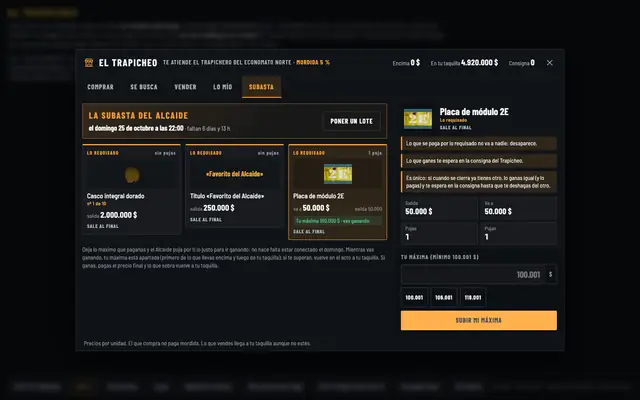The image size is (640, 400).
Task: Select the SUBASTA tab
Action: (x=261, y=87)
